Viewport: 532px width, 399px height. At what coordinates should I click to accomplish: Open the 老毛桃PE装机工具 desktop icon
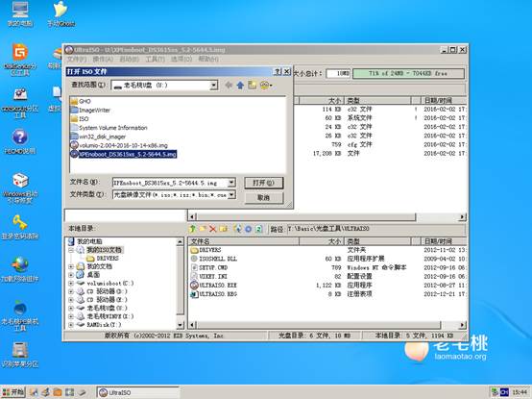pyautogui.click(x=19, y=315)
